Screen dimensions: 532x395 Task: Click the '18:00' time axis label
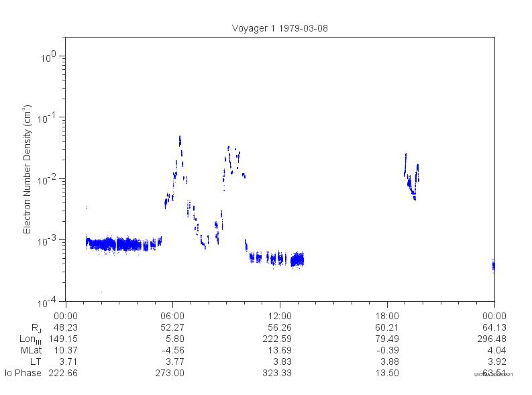387,316
